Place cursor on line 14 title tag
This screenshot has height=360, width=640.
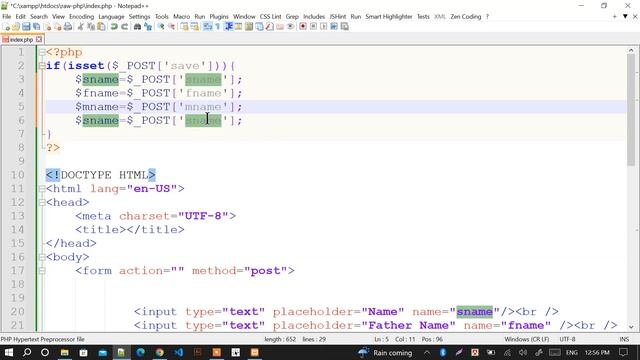[130, 230]
